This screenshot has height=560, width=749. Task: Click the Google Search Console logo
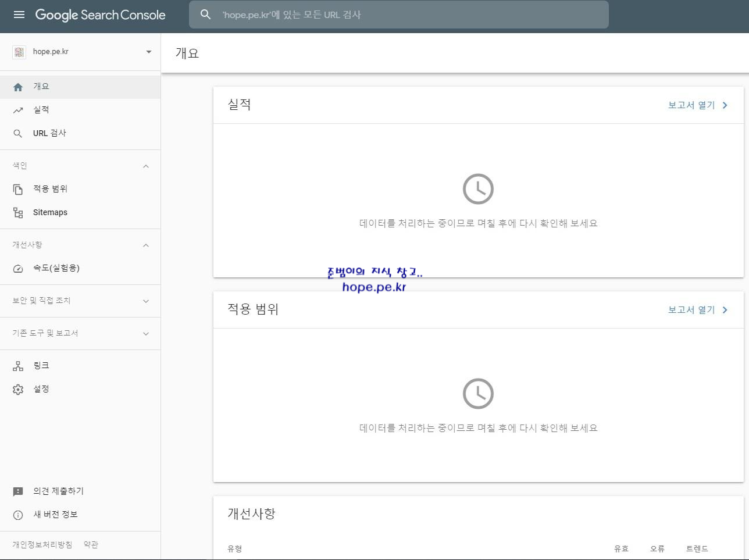[x=100, y=15]
